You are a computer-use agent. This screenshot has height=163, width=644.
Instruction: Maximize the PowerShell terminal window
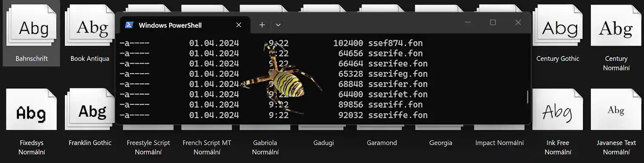click(x=493, y=22)
